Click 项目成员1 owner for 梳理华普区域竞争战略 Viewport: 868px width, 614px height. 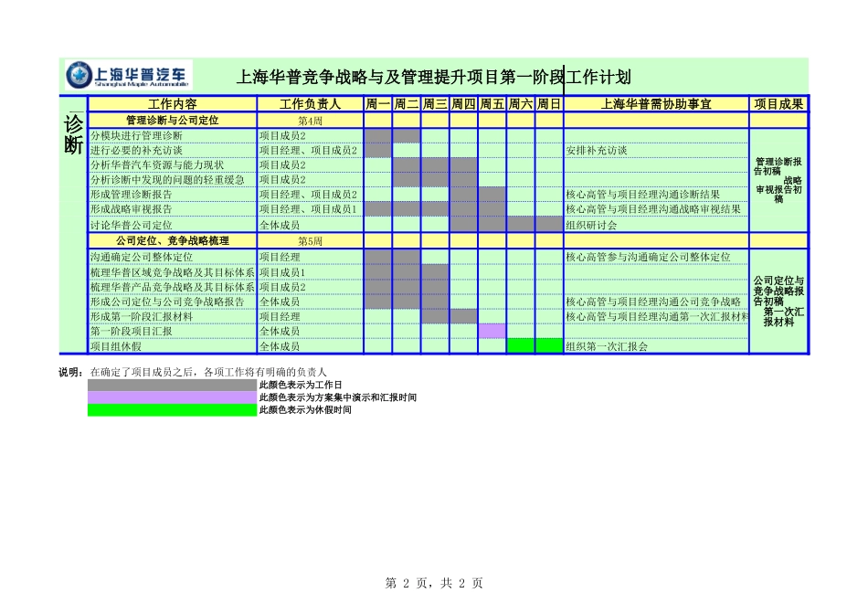(x=310, y=272)
